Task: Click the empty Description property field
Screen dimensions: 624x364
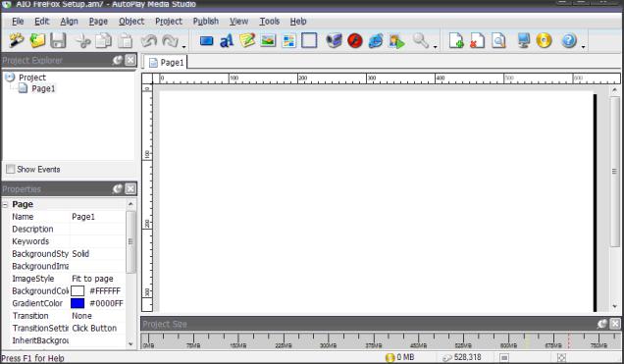Action: 97,230
